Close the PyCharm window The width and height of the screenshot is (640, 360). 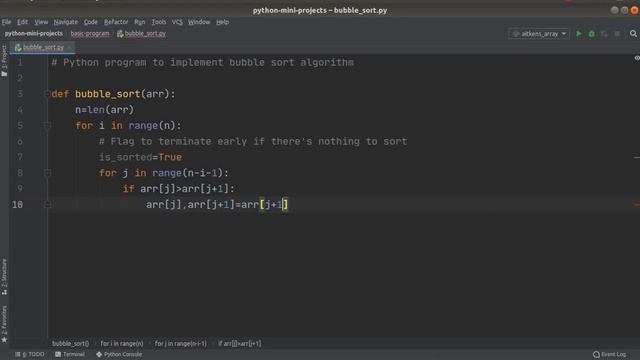(x=634, y=11)
